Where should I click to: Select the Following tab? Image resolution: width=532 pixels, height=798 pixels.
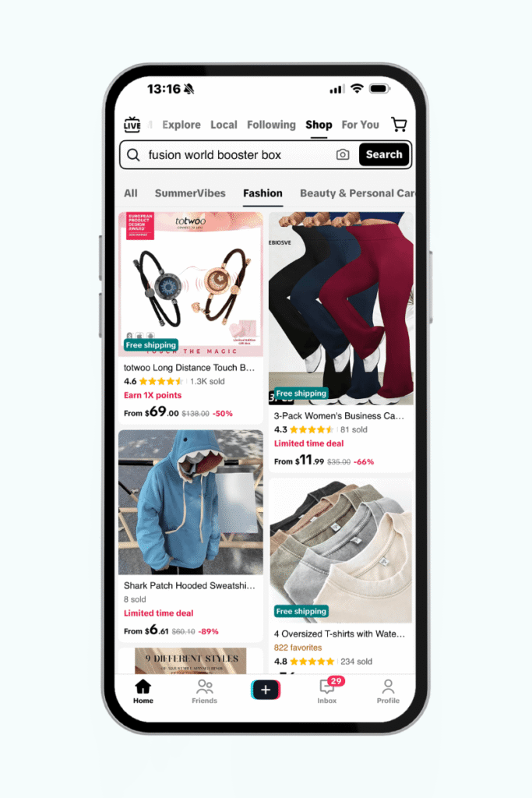click(x=271, y=125)
